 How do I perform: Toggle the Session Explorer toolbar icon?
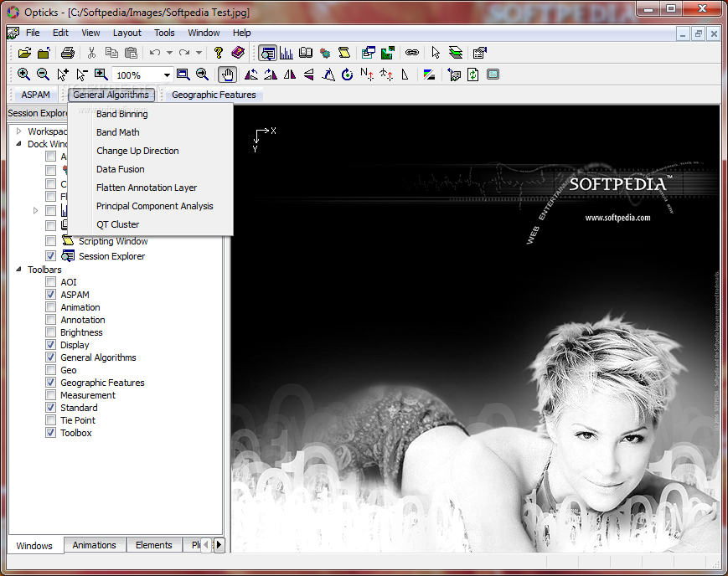(267, 53)
